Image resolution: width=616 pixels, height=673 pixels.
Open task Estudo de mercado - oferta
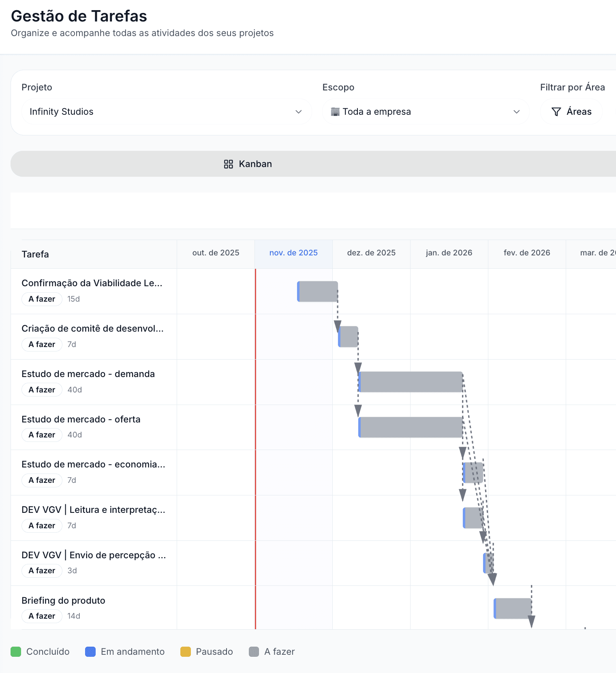pyautogui.click(x=81, y=419)
